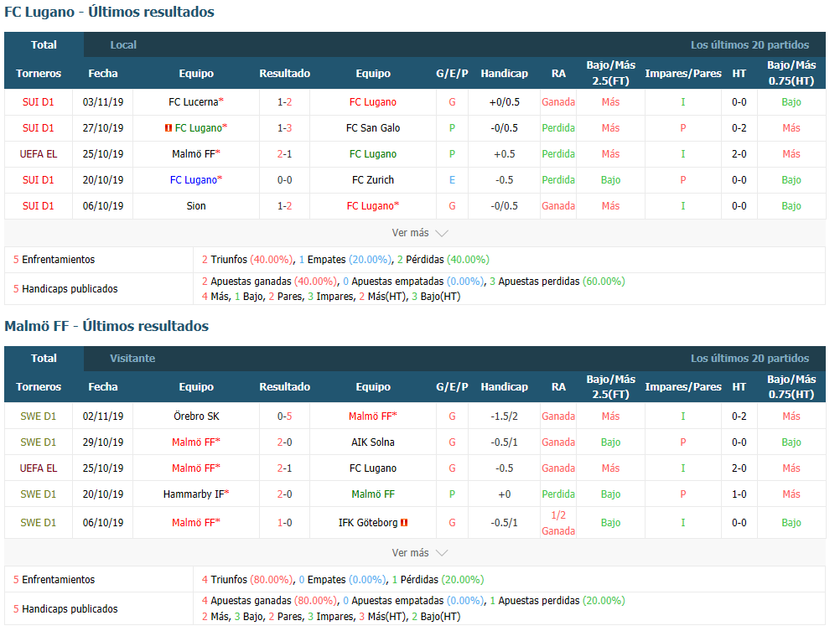840x631 pixels.
Task: Click the Malmö FF - Últimos resultados heading
Action: (106, 326)
